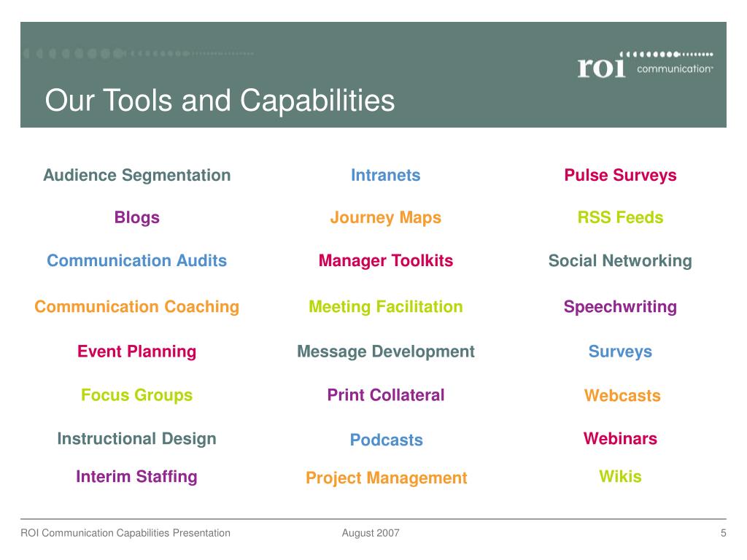Click footer 'ROI Communication Capabilities Presentation'
Screen dimensions: 747x560
(125, 533)
